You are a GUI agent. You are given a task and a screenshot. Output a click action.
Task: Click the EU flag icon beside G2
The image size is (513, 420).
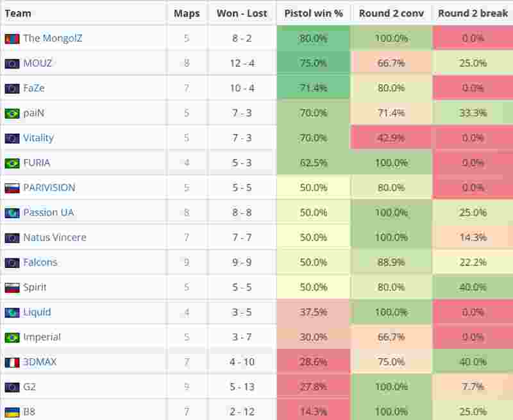tap(12, 387)
